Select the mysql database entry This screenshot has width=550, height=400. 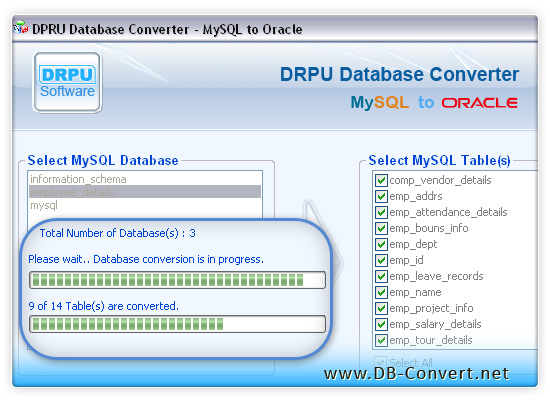(145, 205)
